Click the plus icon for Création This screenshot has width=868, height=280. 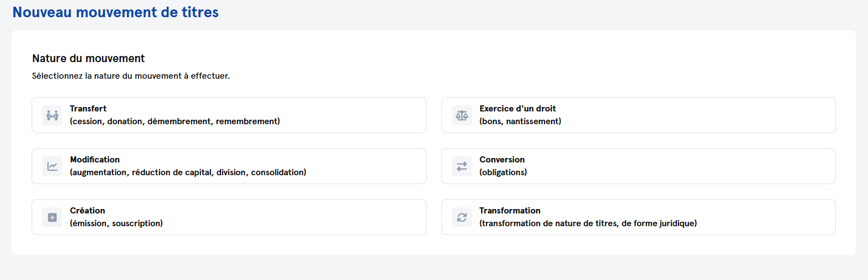[52, 217]
